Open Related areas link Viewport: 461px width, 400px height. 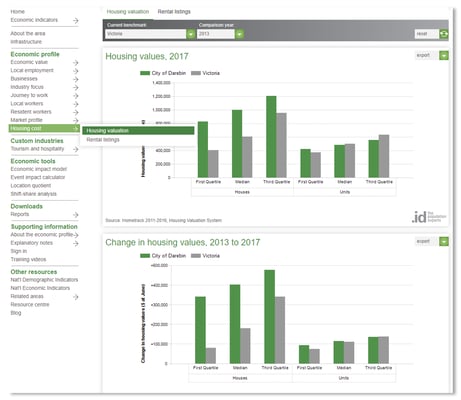pyautogui.click(x=27, y=296)
